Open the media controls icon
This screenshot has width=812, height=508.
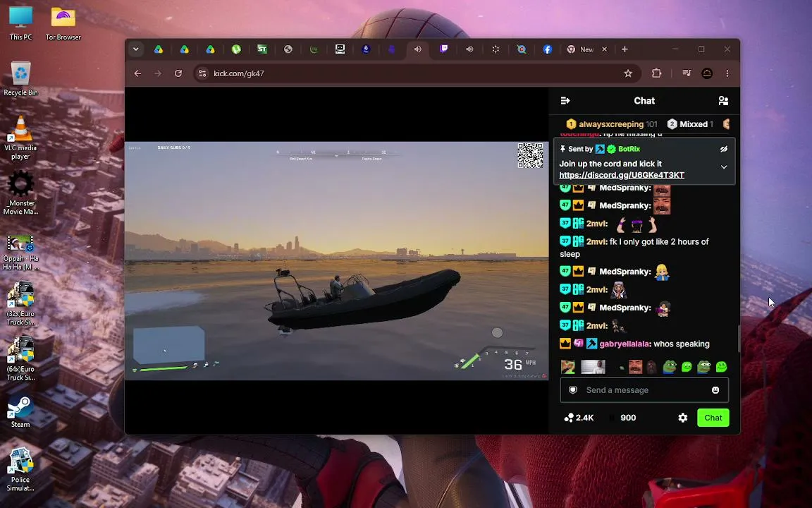(687, 73)
